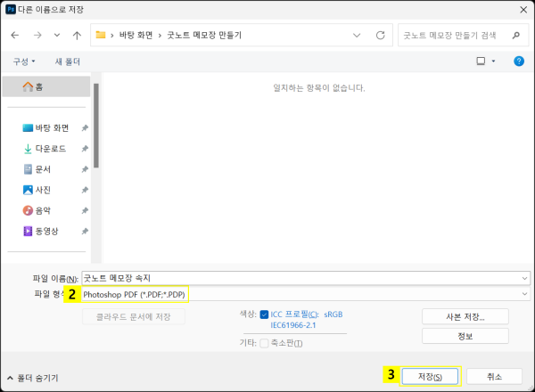The image size is (535, 392).
Task: Expand the file name dropdown arrow
Action: point(524,279)
